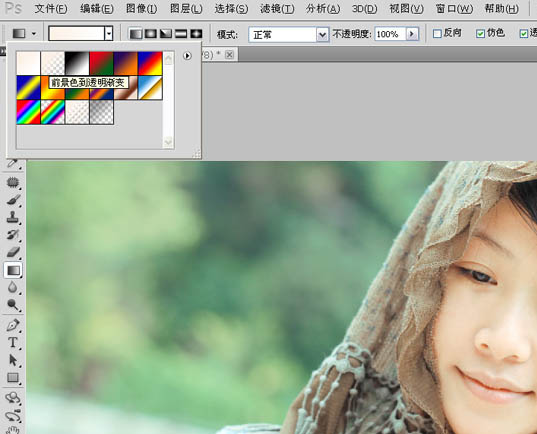Close the document tab

coord(229,55)
